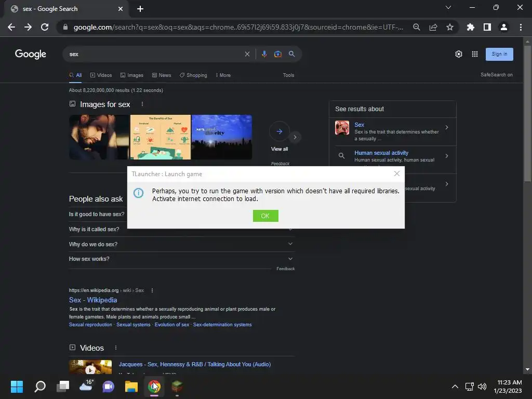This screenshot has height=399, width=532.
Task: Advance the image carousel with the small chevron
Action: [295, 137]
